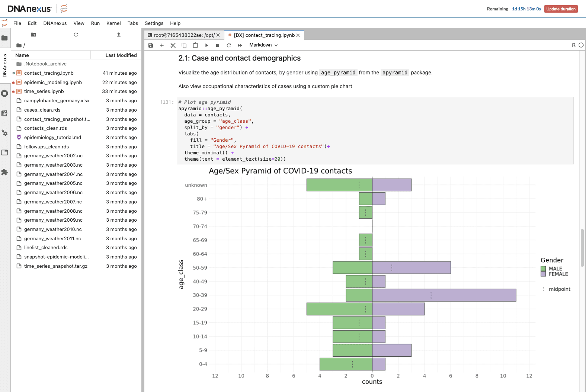
Task: Click the Update duration button
Action: pos(561,9)
